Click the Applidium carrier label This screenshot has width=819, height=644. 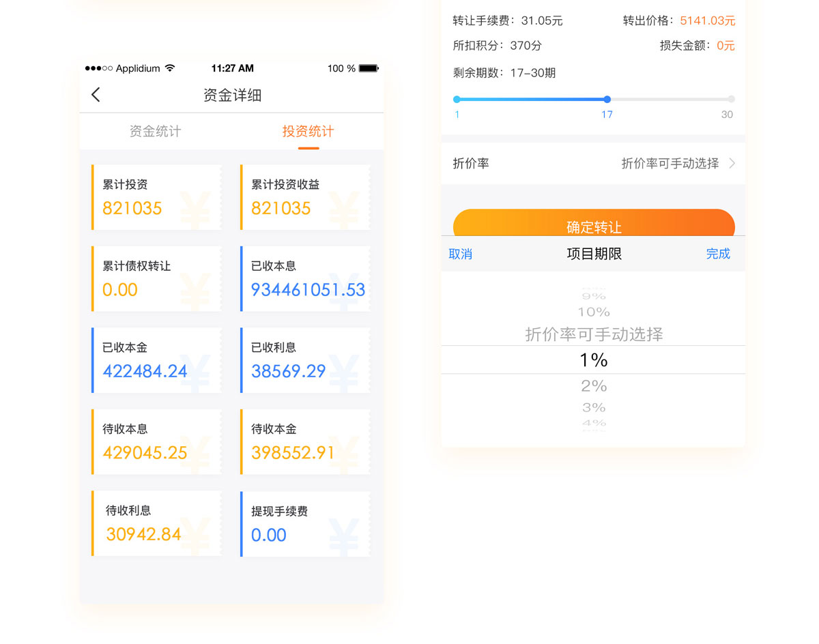point(138,68)
